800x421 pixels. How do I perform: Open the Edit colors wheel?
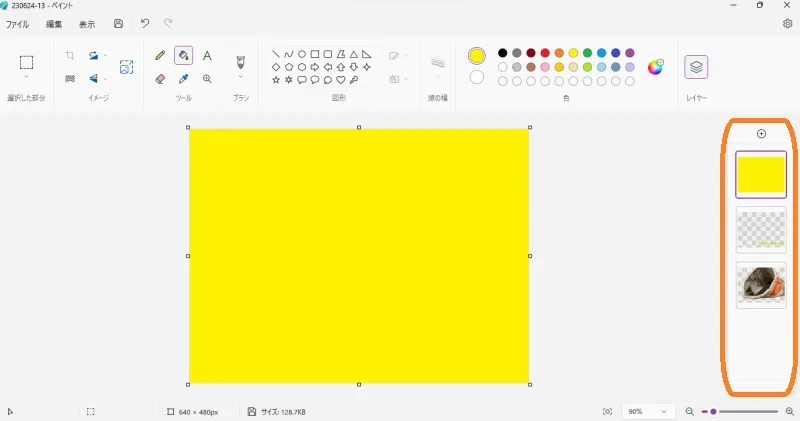(x=656, y=67)
